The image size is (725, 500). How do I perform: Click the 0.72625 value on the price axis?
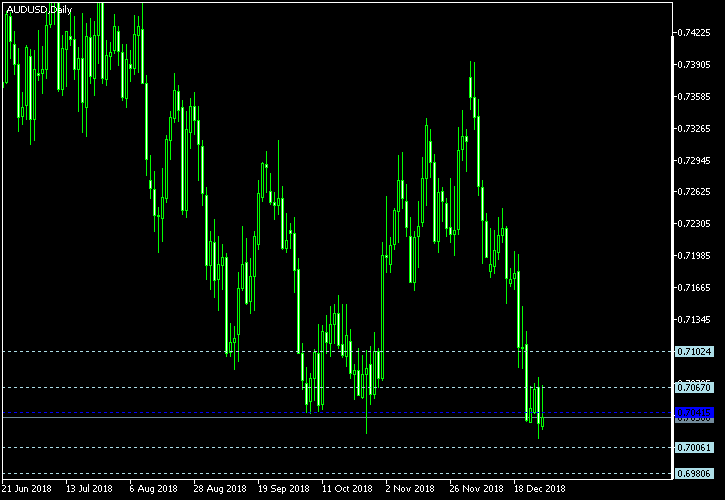[x=694, y=191]
